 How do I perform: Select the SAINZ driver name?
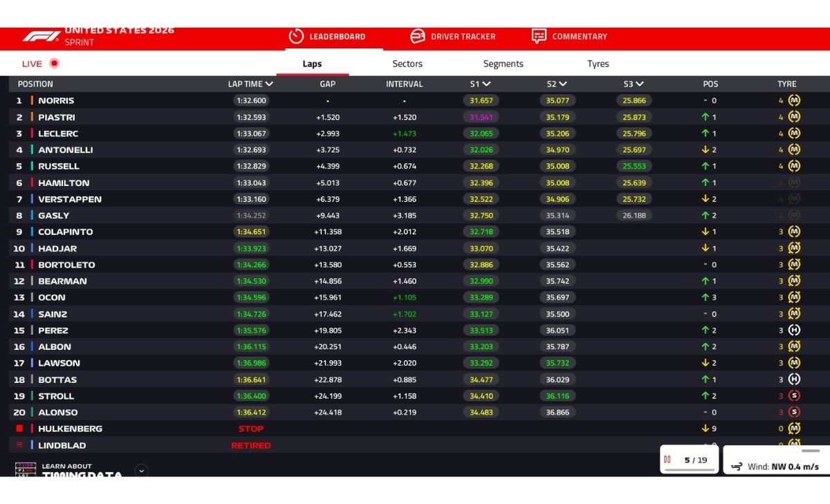53,314
